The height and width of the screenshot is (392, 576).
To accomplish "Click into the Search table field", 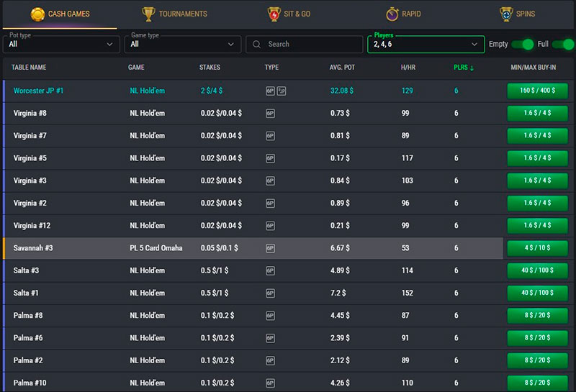I will click(304, 45).
